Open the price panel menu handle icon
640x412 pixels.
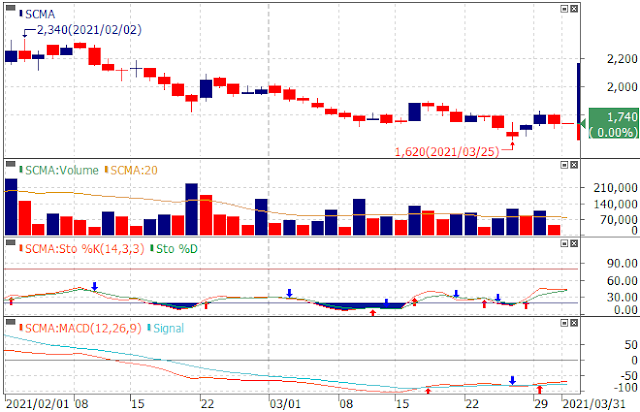11,8
